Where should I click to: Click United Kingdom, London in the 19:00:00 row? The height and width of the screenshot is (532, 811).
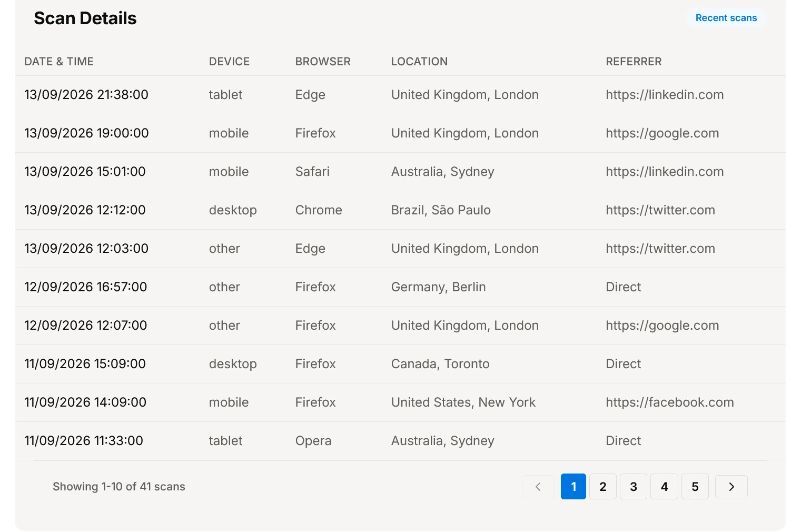click(x=465, y=133)
